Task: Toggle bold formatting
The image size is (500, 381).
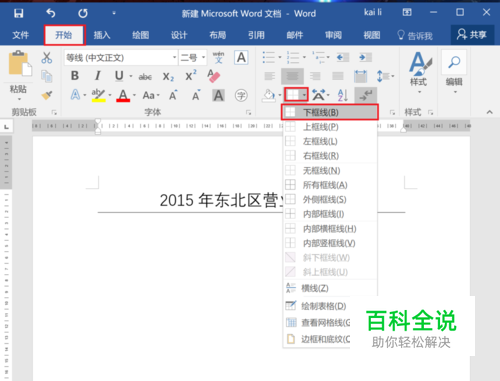Action: coord(75,76)
